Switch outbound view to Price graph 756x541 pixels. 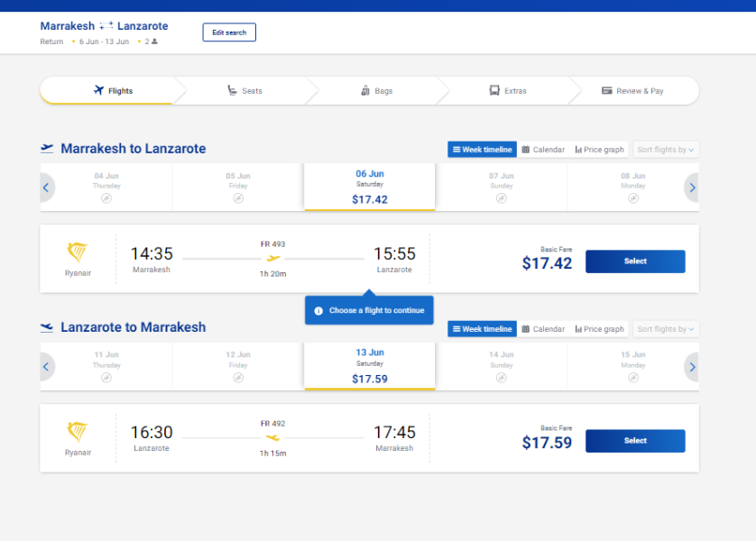click(x=599, y=150)
